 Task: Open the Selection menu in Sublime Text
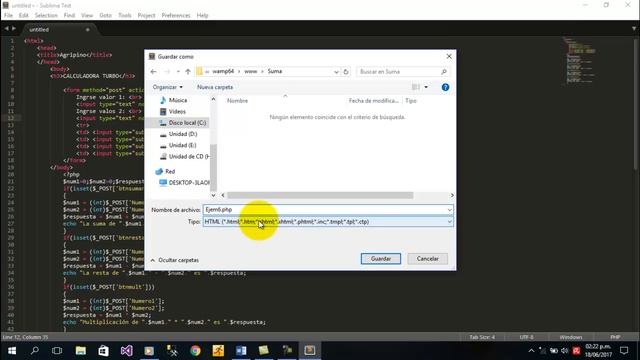click(x=46, y=16)
